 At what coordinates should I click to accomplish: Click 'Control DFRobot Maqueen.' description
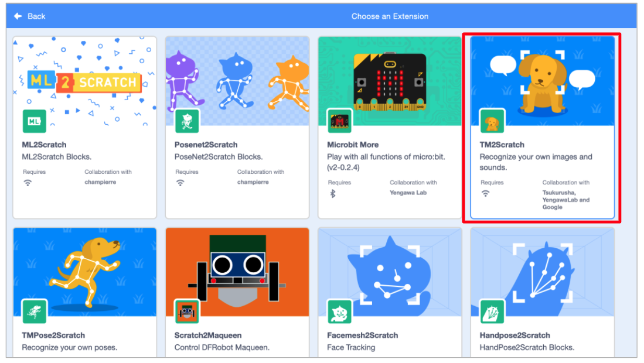click(x=222, y=347)
